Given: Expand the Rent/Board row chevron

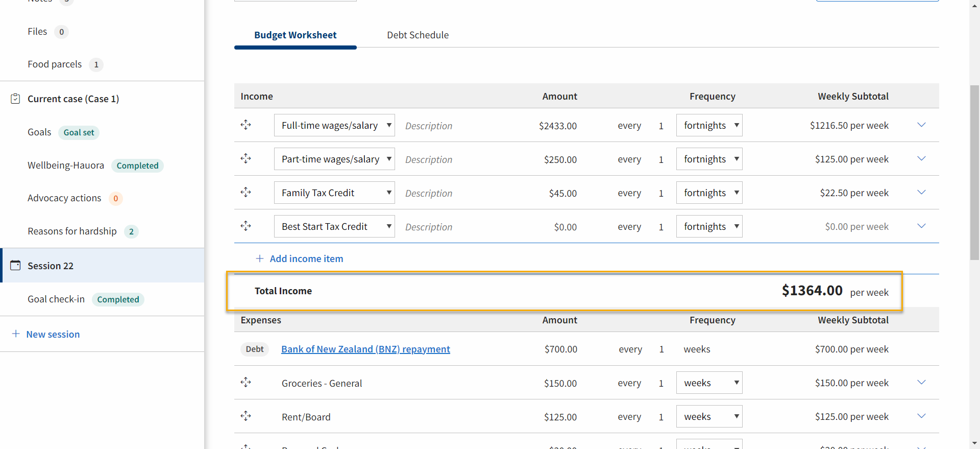Looking at the screenshot, I should 921,416.
